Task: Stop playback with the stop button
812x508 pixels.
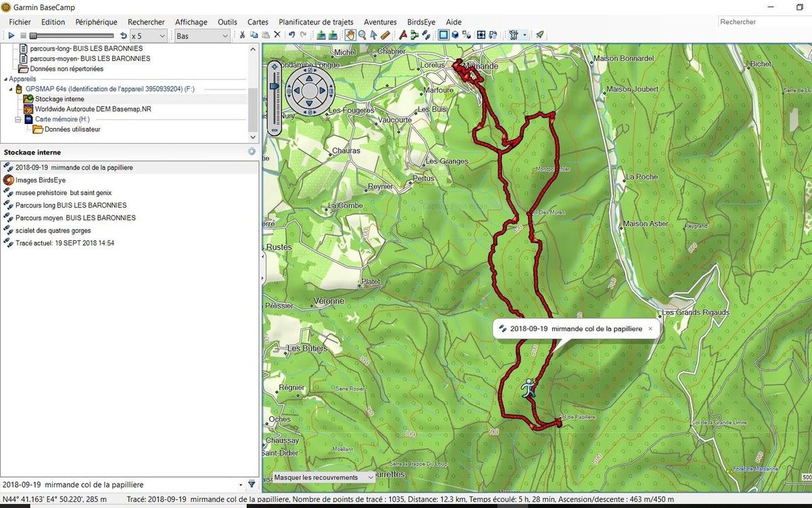Action: tap(23, 35)
